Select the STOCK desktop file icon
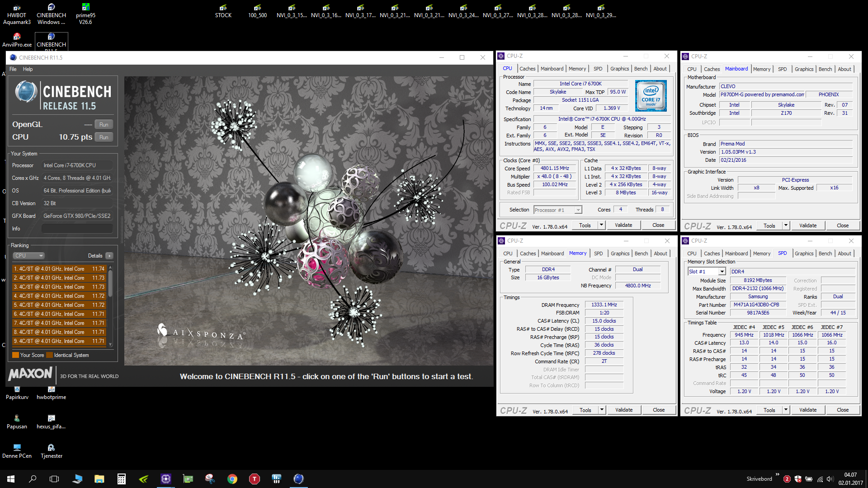Image resolution: width=868 pixels, height=488 pixels. (x=223, y=11)
